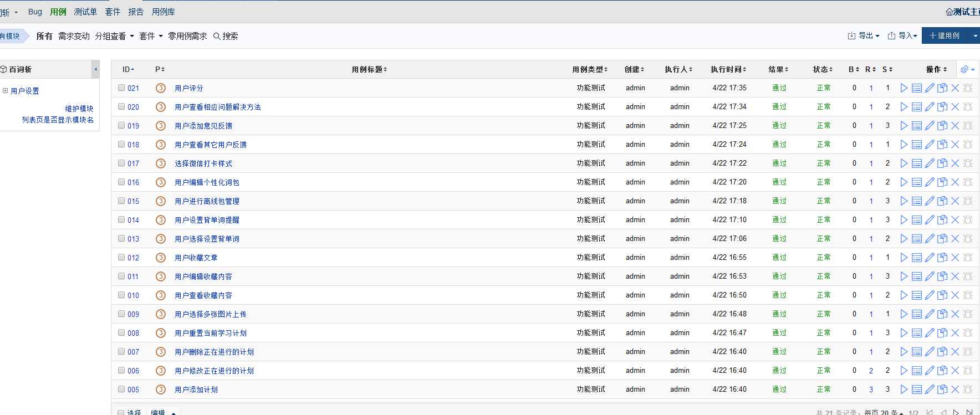
Task: Check the box for case 017
Action: [121, 163]
